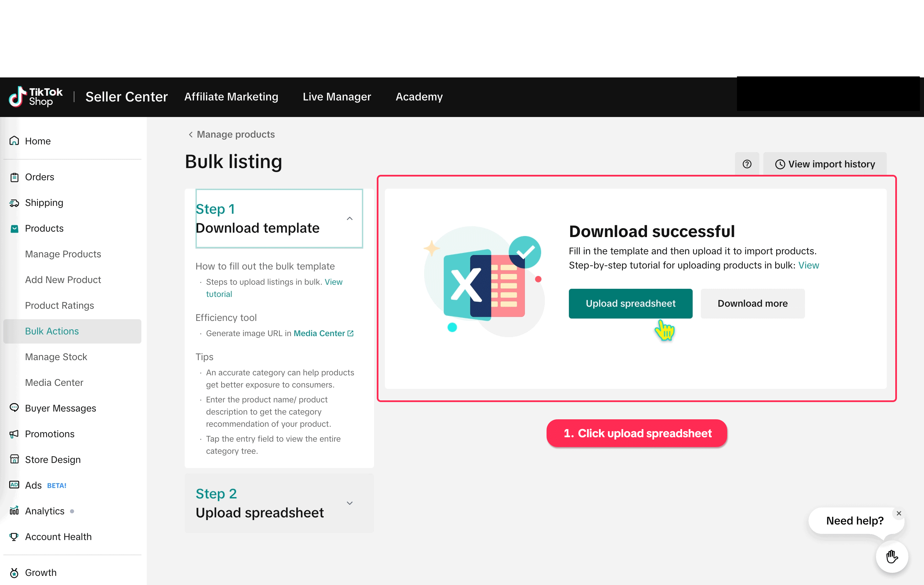Switch to Live Manager in the top bar
This screenshot has width=924, height=585.
click(337, 97)
